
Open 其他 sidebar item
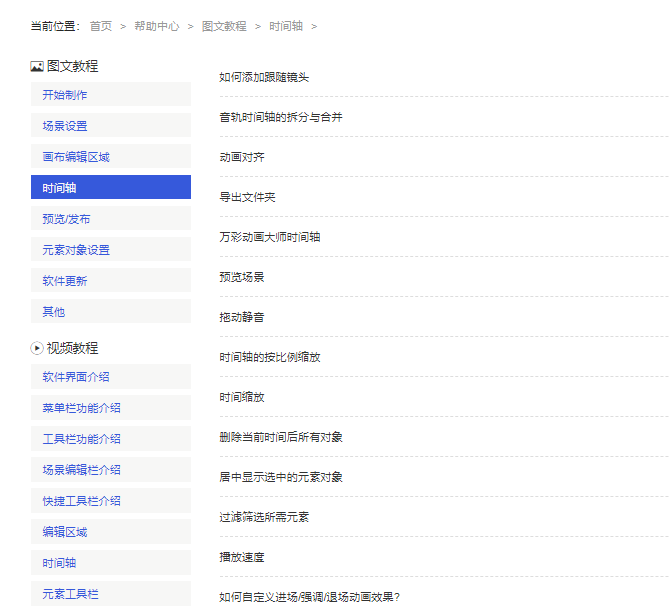point(111,311)
